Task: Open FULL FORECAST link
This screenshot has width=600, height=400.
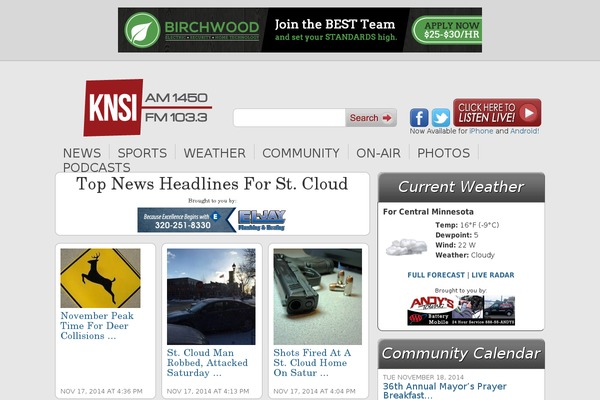Action: (x=436, y=275)
